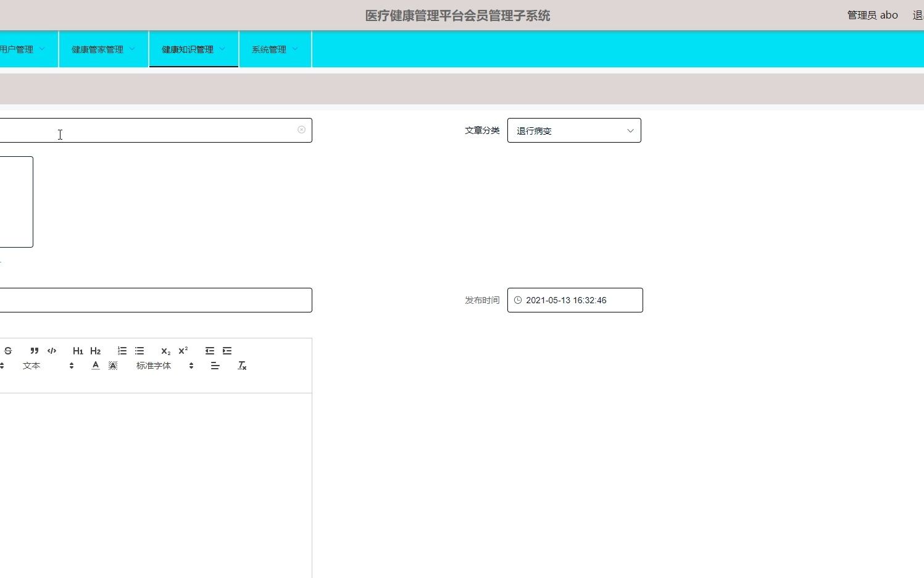Open the text alignment options
Image resolution: width=924 pixels, height=578 pixels.
click(x=215, y=366)
